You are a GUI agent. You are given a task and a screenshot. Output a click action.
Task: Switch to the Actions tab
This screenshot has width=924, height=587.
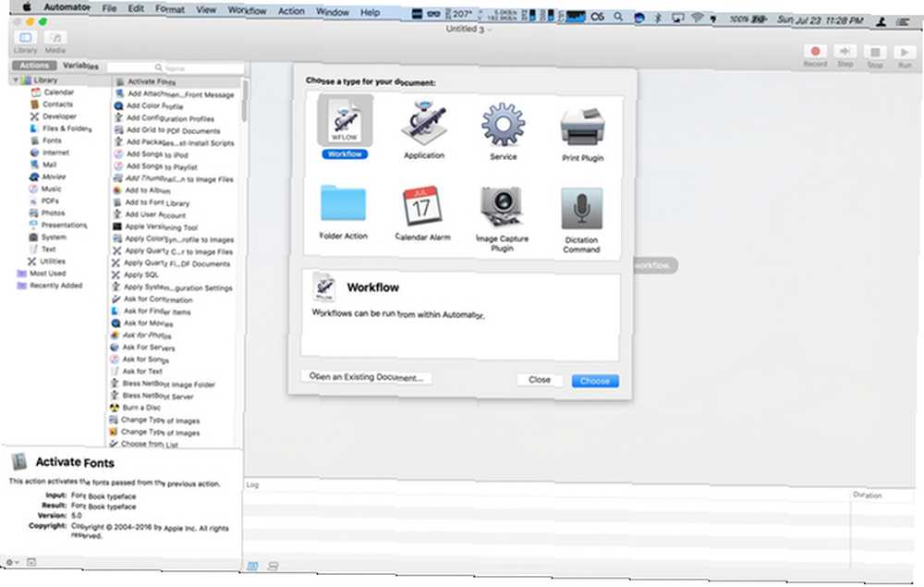tap(34, 66)
